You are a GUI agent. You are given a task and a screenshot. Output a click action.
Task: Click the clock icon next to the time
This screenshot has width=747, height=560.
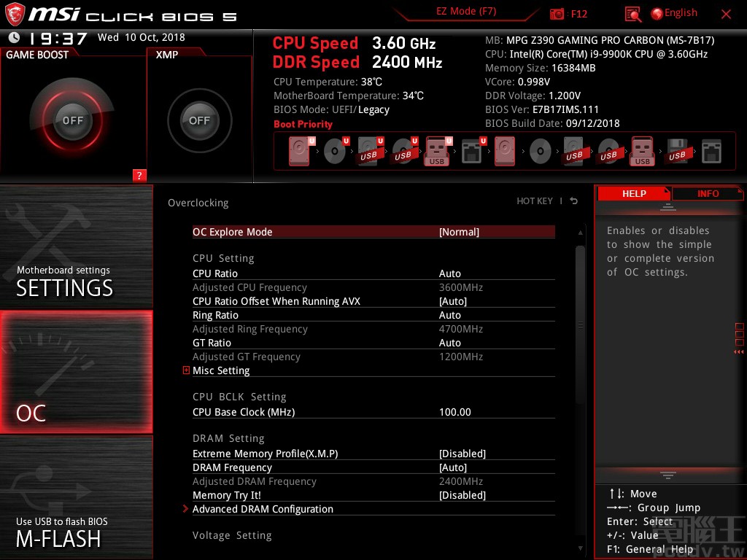(15, 37)
